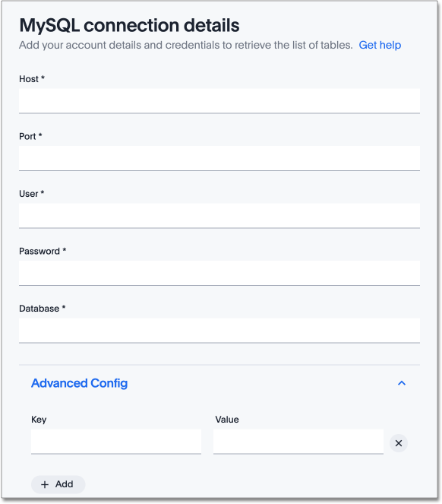Click the Password * label

coord(43,251)
